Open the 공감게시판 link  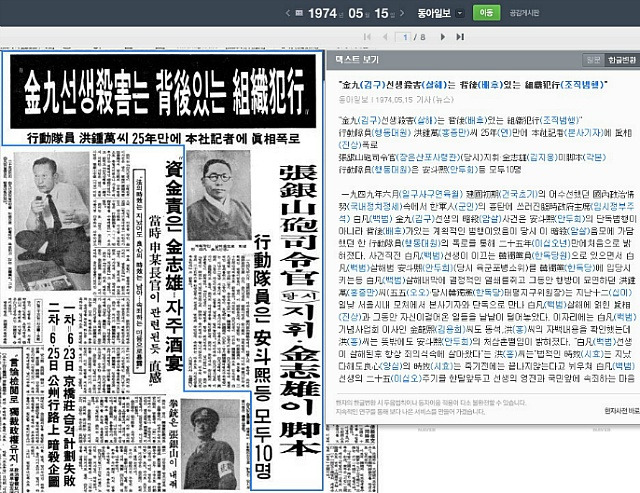pyautogui.click(x=524, y=13)
